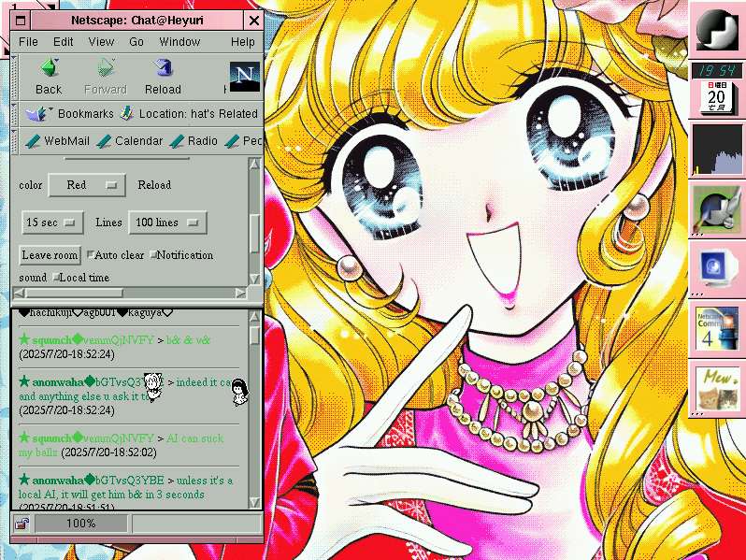Click the Radio personal toolbar icon

coord(177,141)
